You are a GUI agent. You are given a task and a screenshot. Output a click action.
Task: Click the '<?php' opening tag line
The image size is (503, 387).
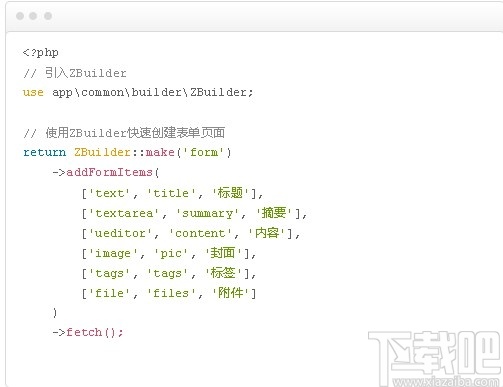pyautogui.click(x=40, y=53)
